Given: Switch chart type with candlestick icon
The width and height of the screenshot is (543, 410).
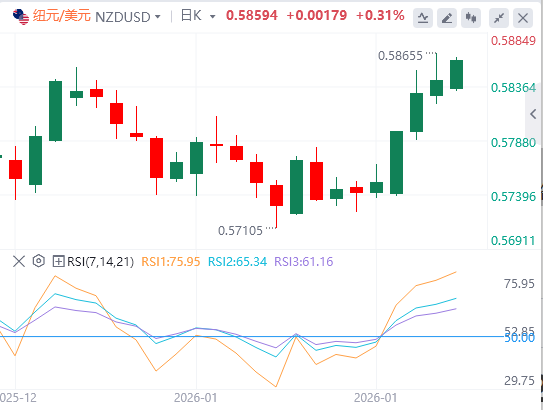Looking at the screenshot, I should (471, 17).
